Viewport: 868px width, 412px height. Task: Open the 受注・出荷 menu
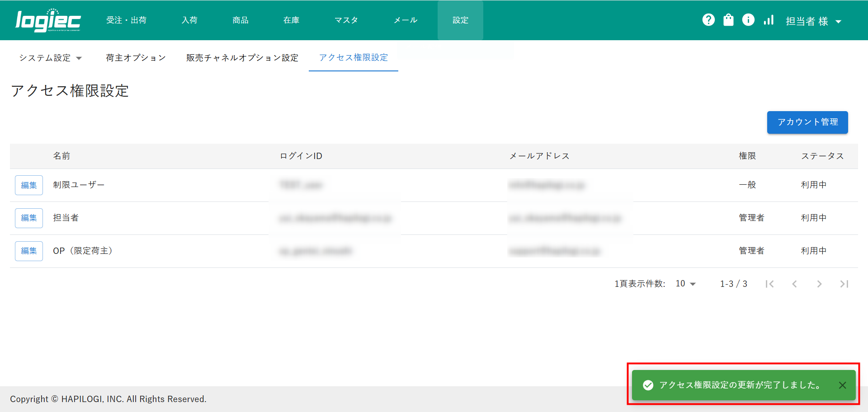126,20
